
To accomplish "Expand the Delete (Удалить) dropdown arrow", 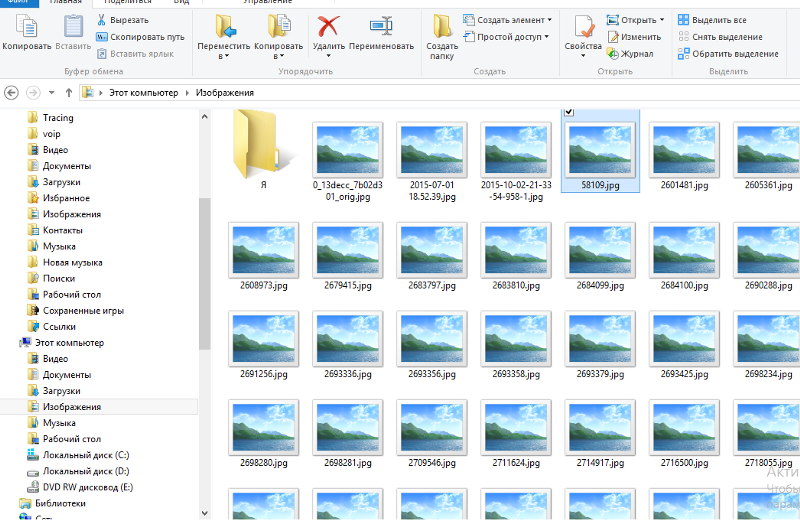I will (x=328, y=56).
